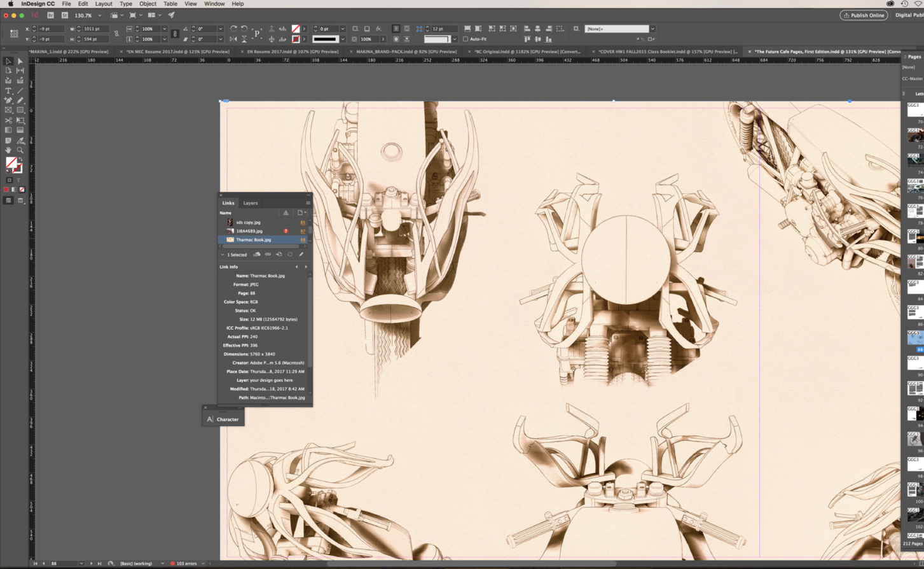Viewport: 924px width, 569px height.
Task: Click page link 87 for 1I8A4689.jpg
Action: point(303,231)
